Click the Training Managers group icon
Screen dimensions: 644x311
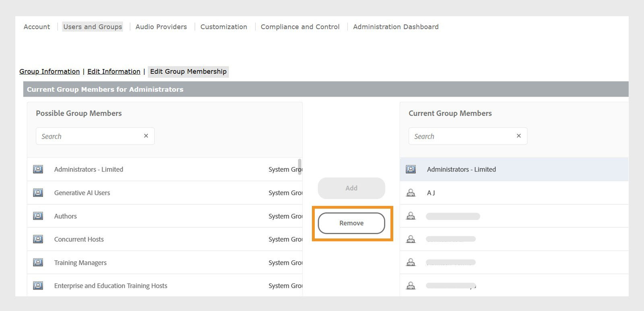38,263
